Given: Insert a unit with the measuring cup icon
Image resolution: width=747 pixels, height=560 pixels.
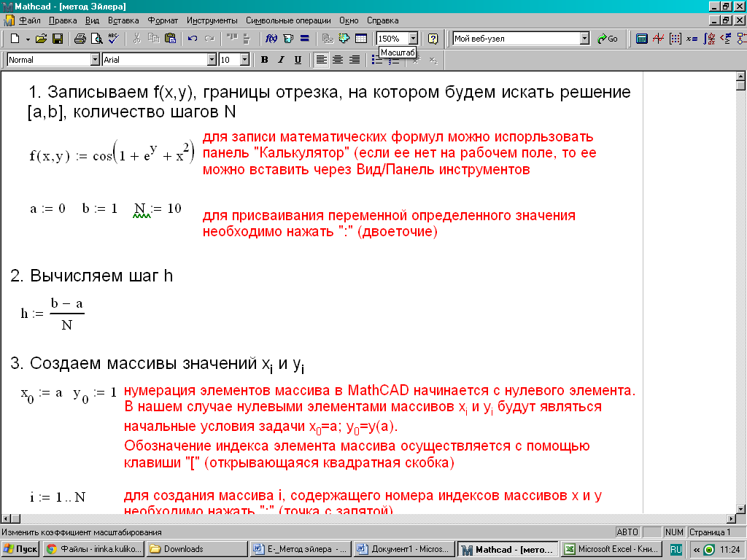Looking at the screenshot, I should pos(288,39).
